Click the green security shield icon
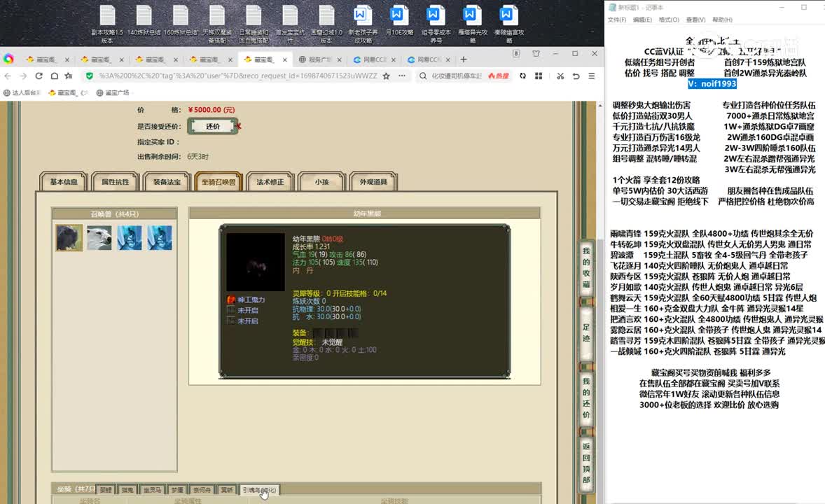The image size is (825, 504). [x=90, y=76]
